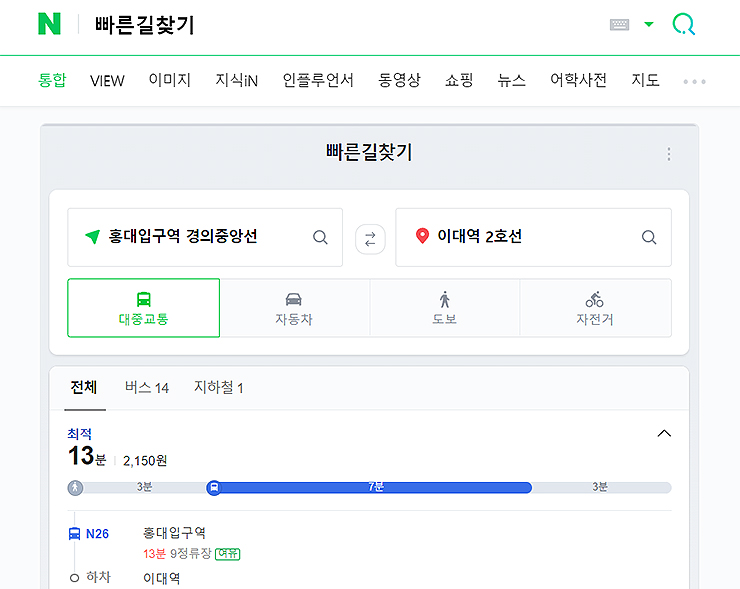
Task: Open the 쇼핑 tab
Action: tap(459, 80)
